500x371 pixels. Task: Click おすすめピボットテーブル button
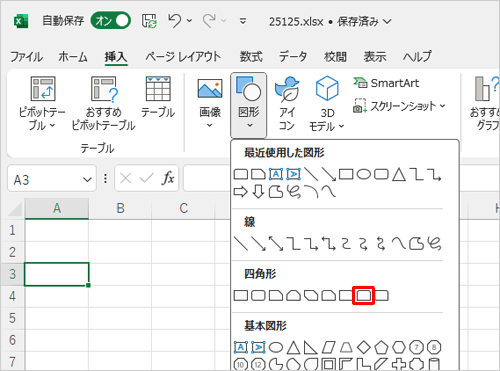click(104, 104)
